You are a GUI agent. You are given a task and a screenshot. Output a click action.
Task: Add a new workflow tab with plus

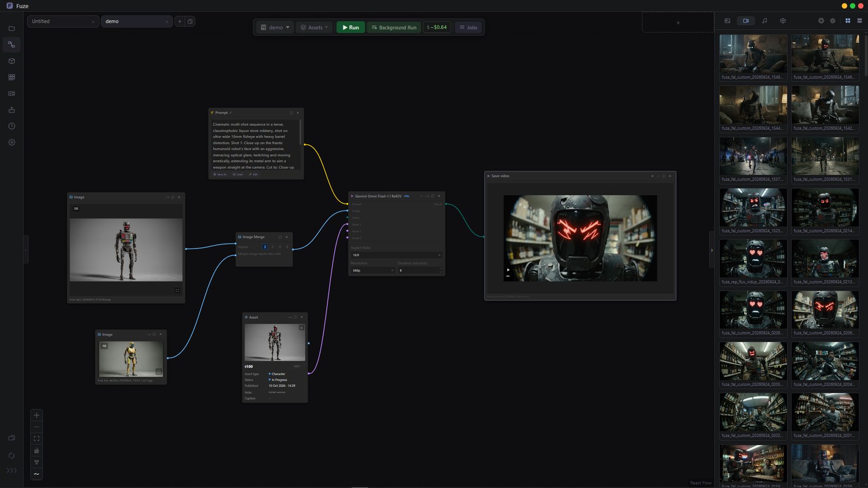[x=180, y=21]
